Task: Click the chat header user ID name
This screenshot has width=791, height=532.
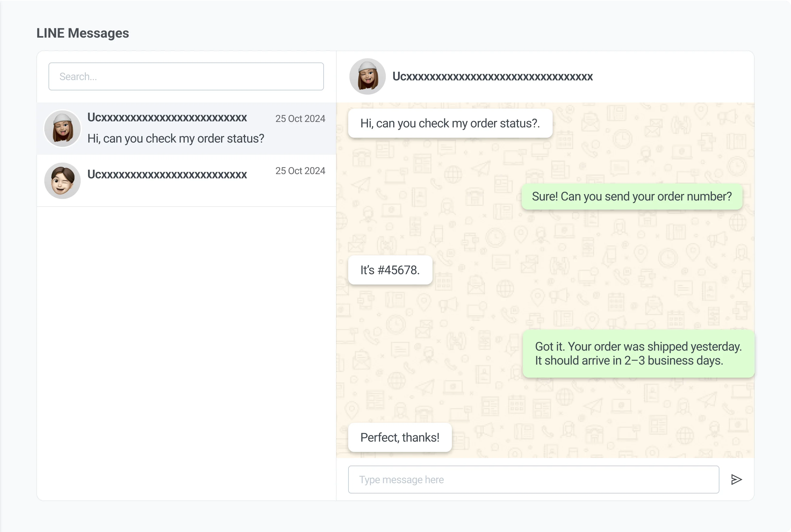Action: pos(493,77)
